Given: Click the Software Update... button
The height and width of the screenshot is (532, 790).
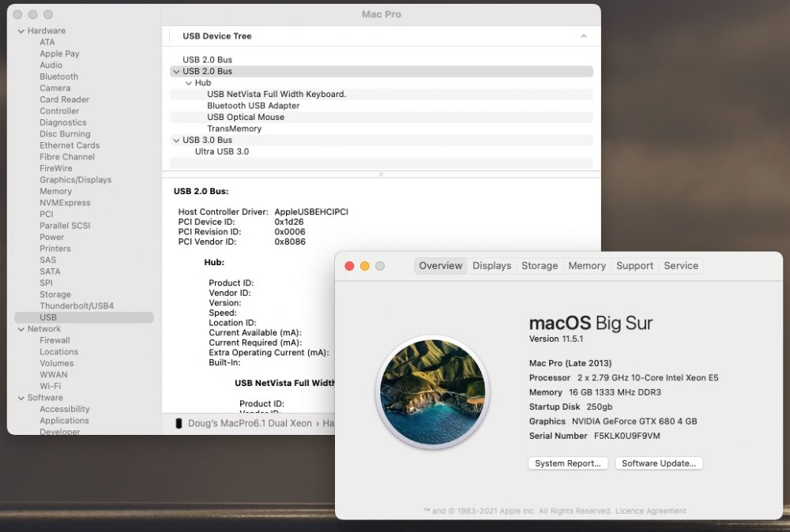Looking at the screenshot, I should coord(659,463).
